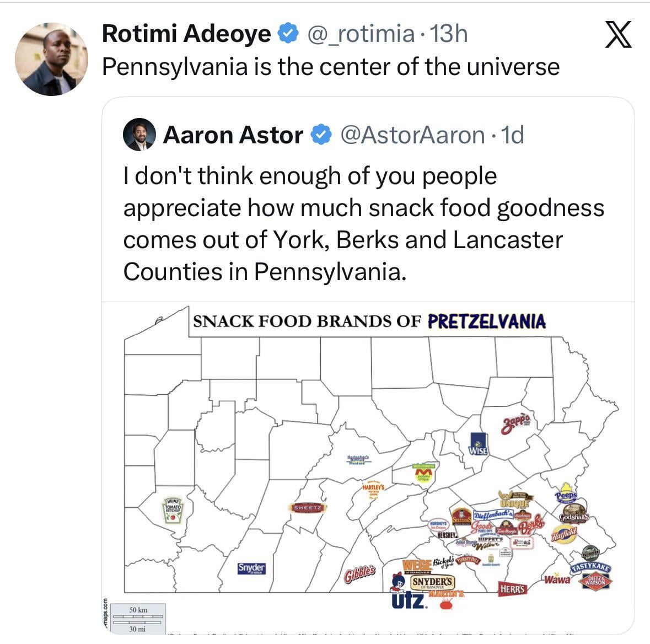Open the @AstorAaron handle link
Image resolution: width=650 pixels, height=644 pixels.
coord(413,135)
